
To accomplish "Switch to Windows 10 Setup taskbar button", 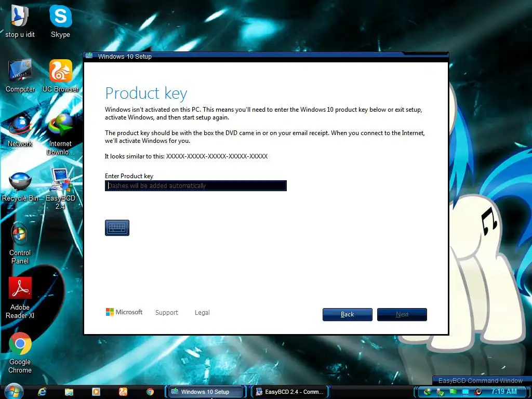I will (x=205, y=392).
